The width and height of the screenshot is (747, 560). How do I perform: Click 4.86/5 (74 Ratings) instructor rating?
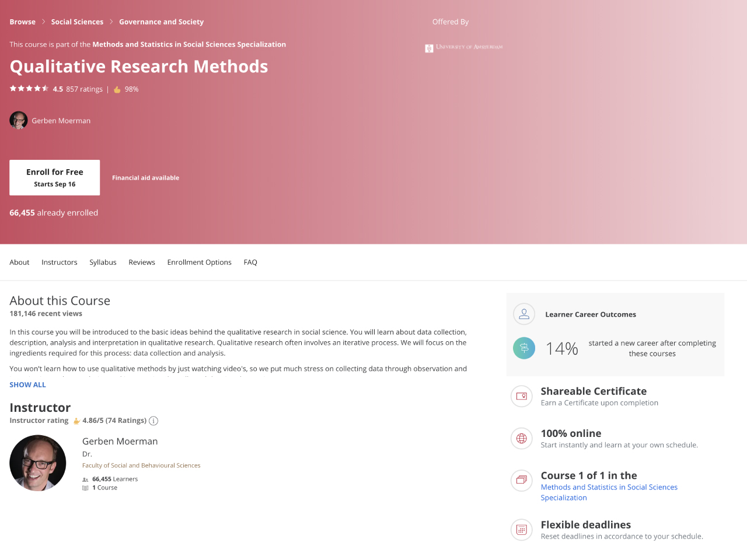coord(114,421)
